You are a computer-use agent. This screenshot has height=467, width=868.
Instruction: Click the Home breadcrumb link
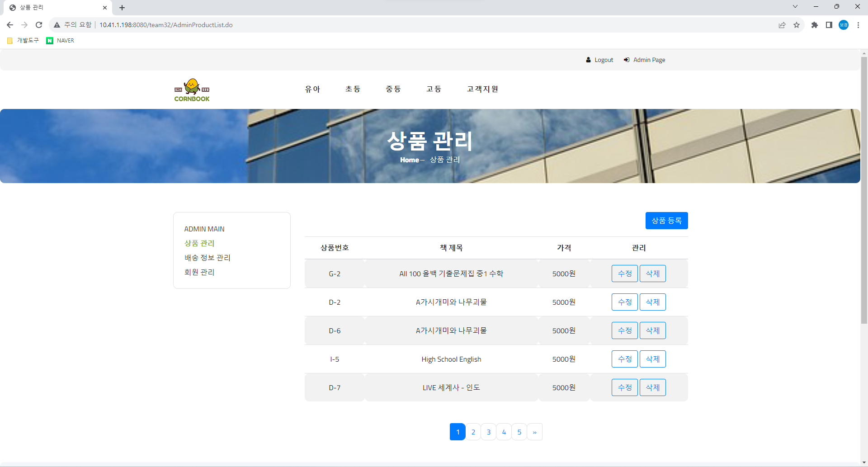click(x=410, y=160)
